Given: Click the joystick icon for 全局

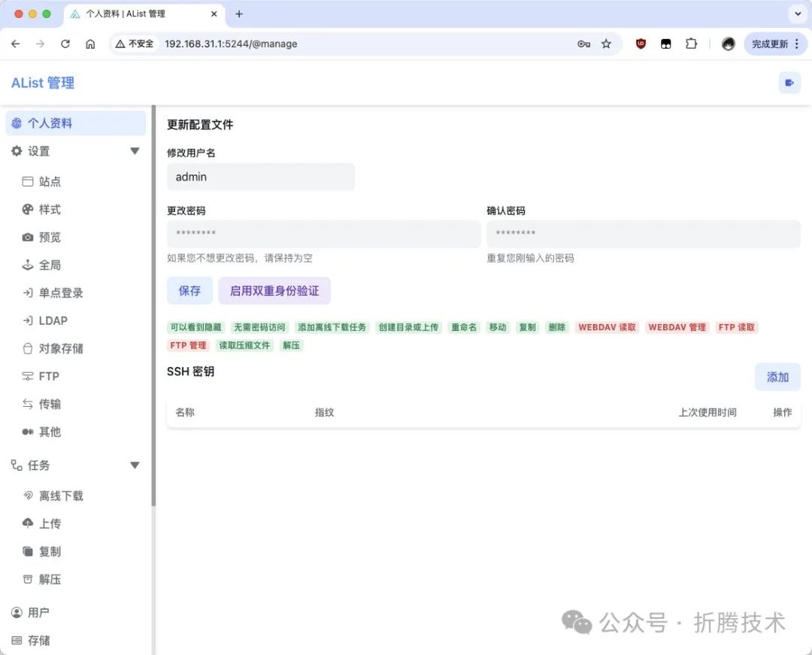Looking at the screenshot, I should click(28, 265).
